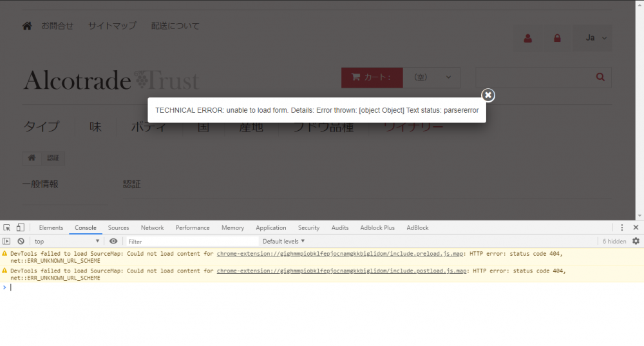Expand the cart (空) dropdown
This screenshot has height=346, width=644.
(431, 78)
